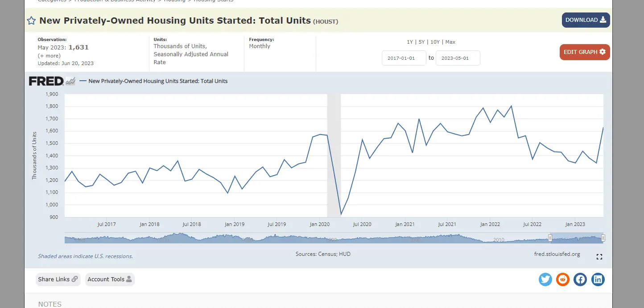Select the Max date range
644x308 pixels.
point(450,42)
